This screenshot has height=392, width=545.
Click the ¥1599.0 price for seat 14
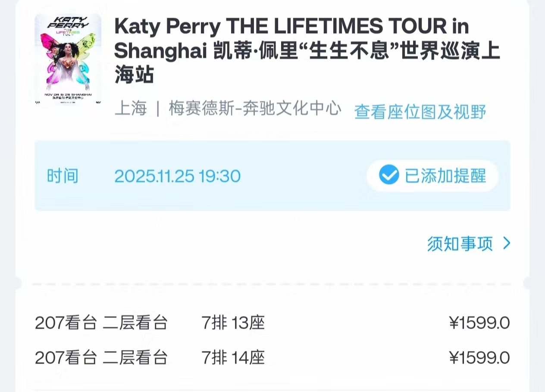(x=479, y=358)
